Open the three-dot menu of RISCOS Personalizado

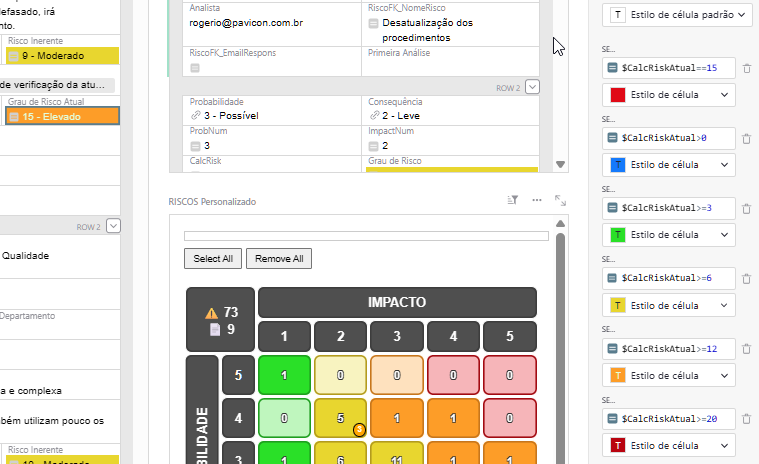(537, 201)
